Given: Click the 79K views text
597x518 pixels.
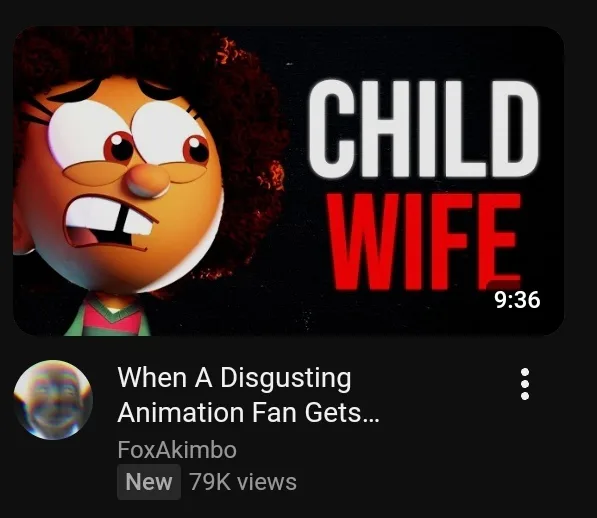Looking at the screenshot, I should (x=243, y=482).
